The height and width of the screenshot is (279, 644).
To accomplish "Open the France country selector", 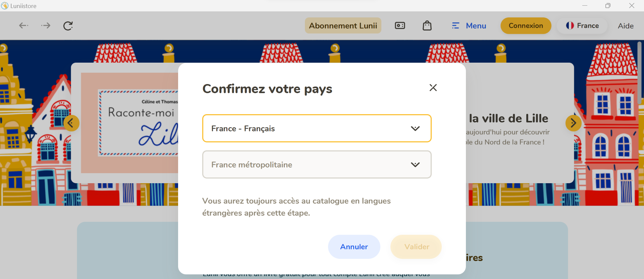I will [x=582, y=26].
